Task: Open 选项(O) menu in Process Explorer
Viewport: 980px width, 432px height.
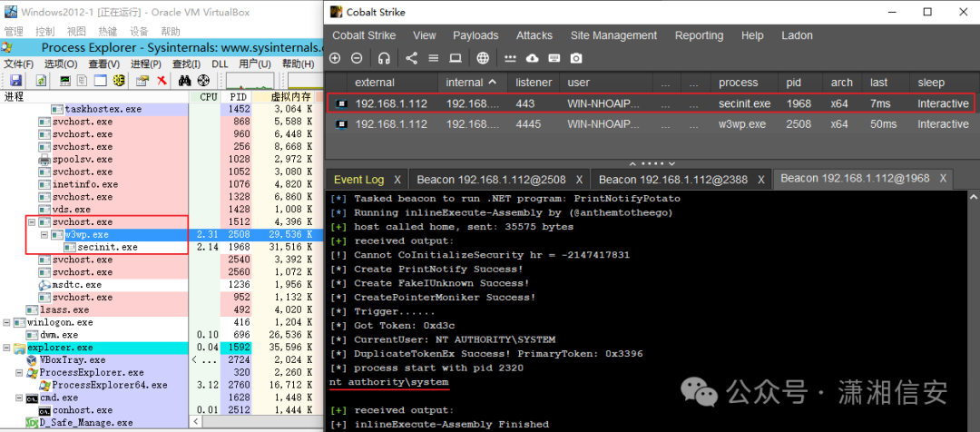Action: pos(61,64)
